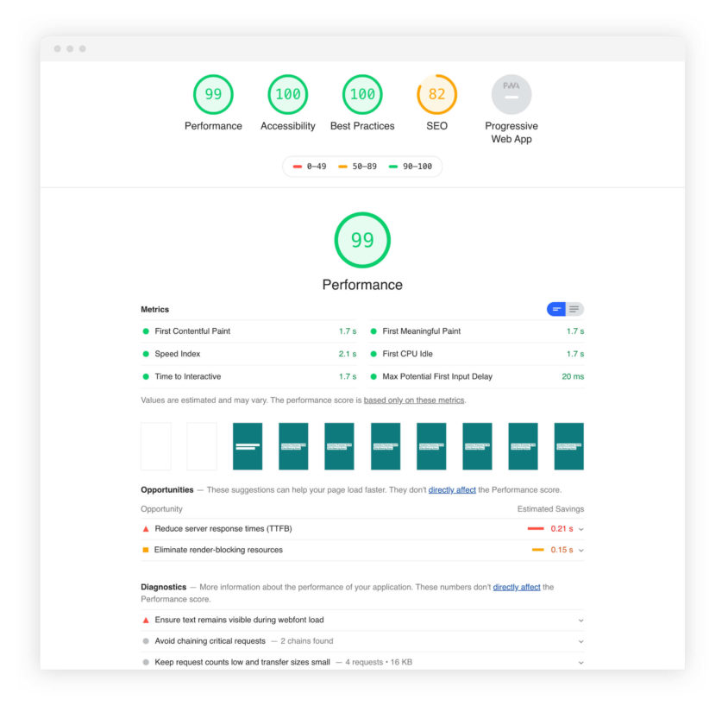Click green dot beside Speed Index

point(146,354)
